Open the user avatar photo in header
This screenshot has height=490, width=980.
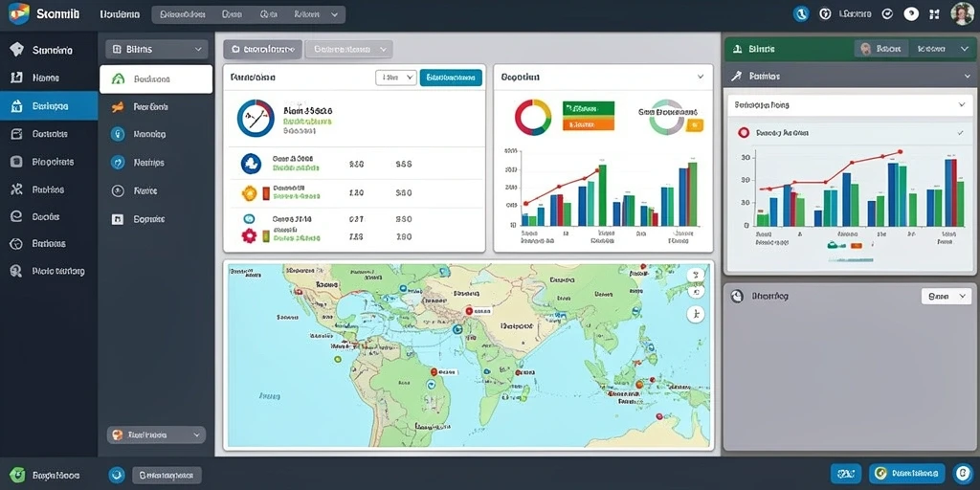pos(962,13)
